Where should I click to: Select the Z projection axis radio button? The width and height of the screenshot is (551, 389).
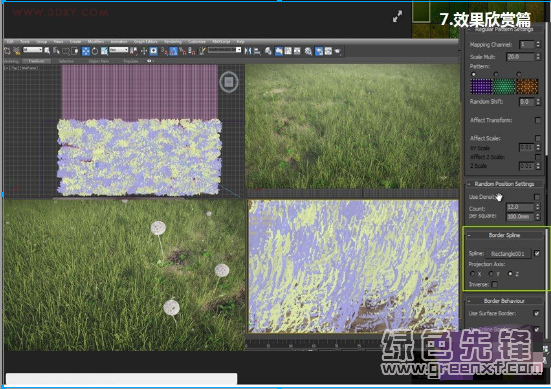pos(510,274)
